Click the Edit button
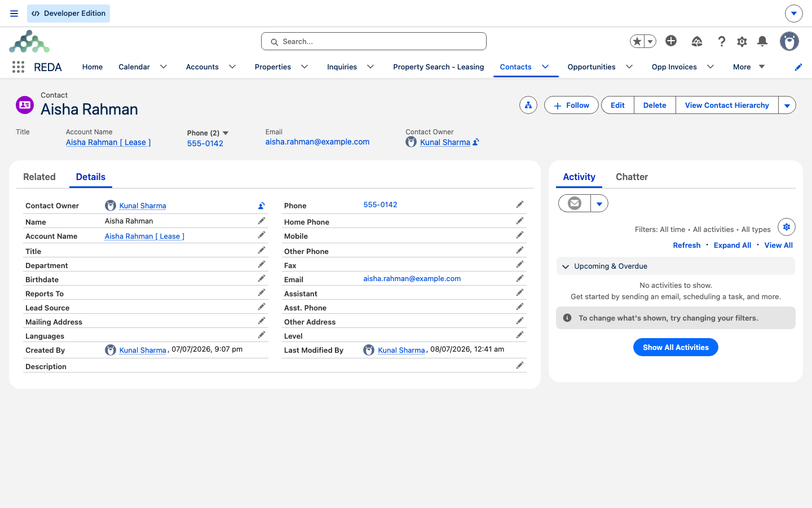812x508 pixels. click(617, 105)
